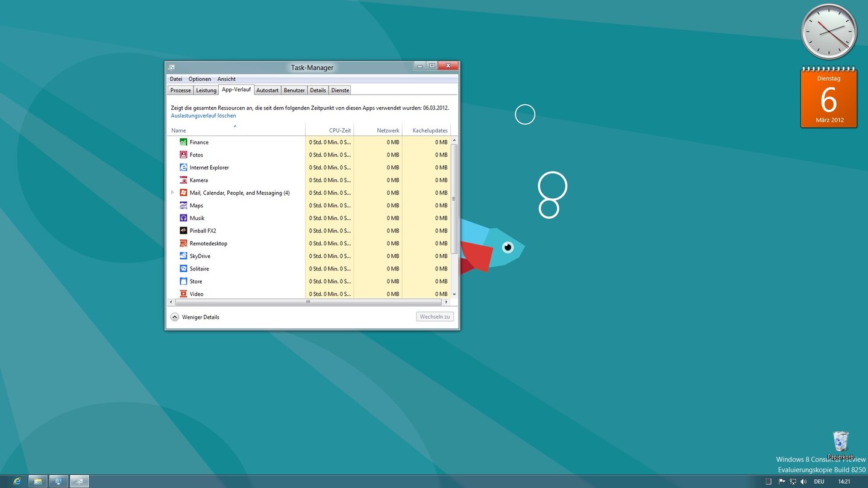Click the vertical scrollbar thumb in app list

click(x=454, y=198)
